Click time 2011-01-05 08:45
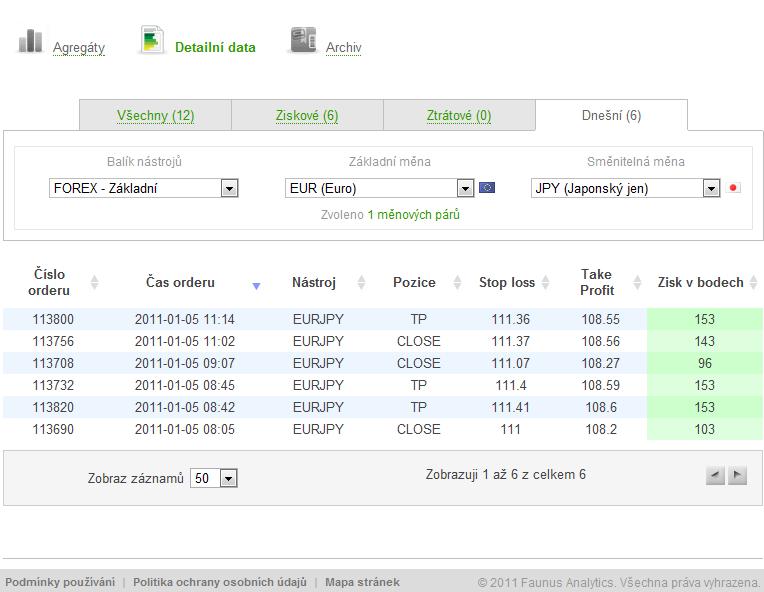This screenshot has height=592, width=764. point(185,385)
